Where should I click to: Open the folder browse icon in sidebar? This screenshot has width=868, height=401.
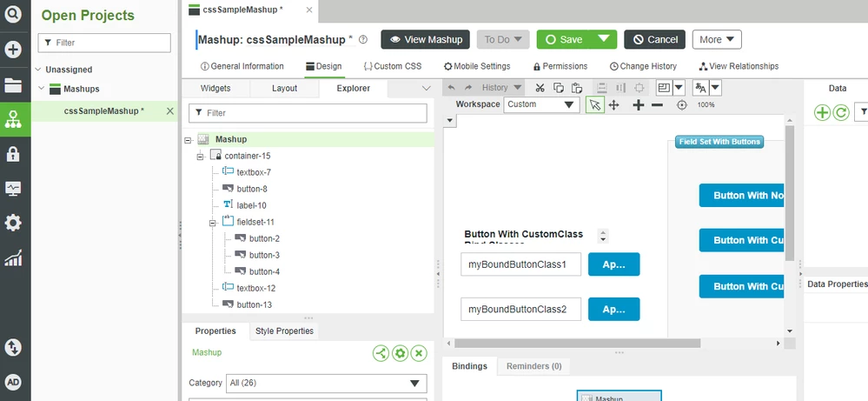[13, 85]
